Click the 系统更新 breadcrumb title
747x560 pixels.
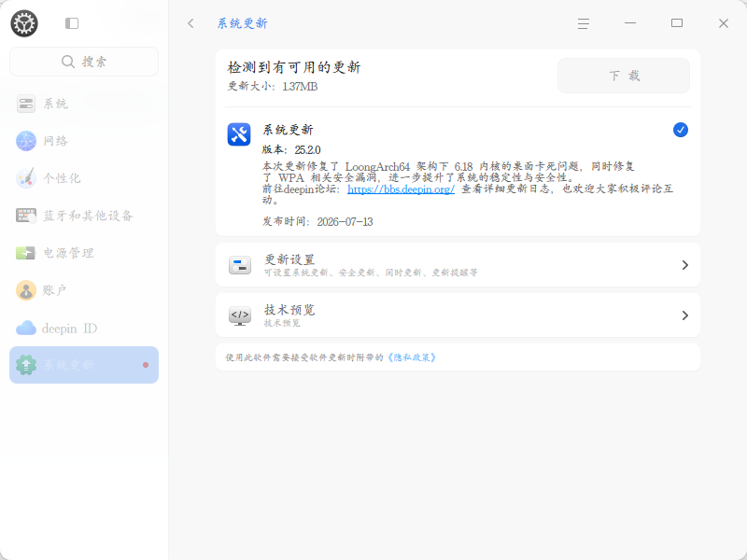point(243,23)
